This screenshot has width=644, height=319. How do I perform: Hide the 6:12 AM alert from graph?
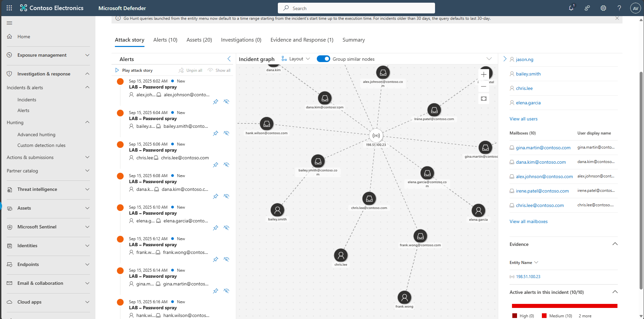coord(226,259)
